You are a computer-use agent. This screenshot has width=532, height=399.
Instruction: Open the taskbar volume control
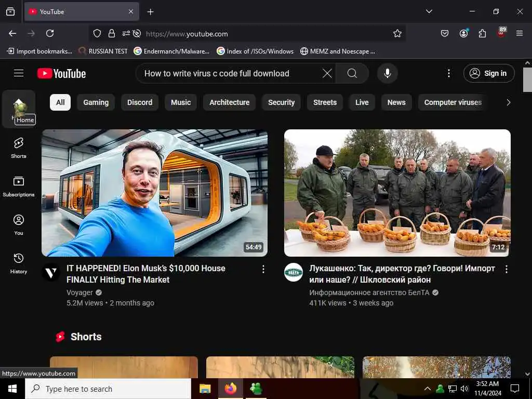pos(464,389)
